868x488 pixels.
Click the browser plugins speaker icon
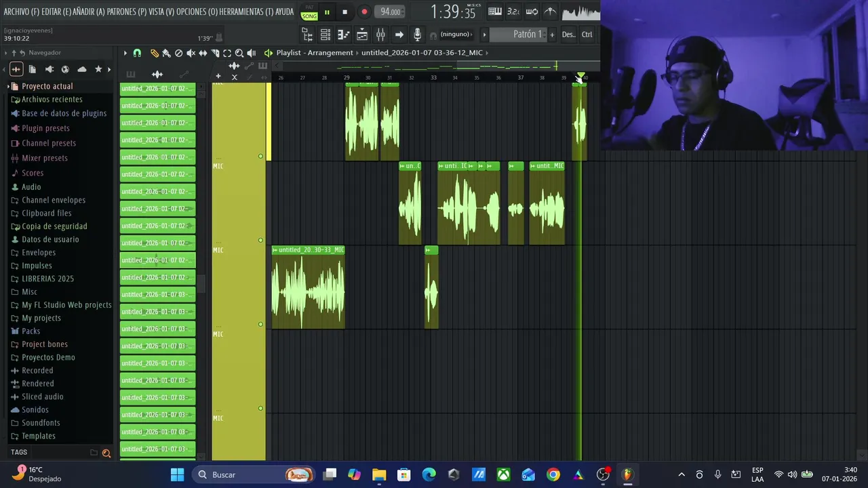tap(49, 69)
